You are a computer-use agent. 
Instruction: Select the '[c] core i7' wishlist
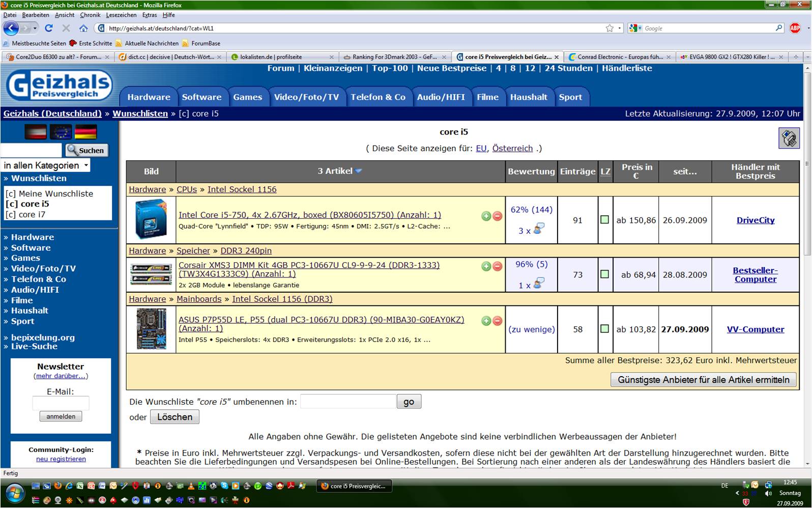click(25, 214)
